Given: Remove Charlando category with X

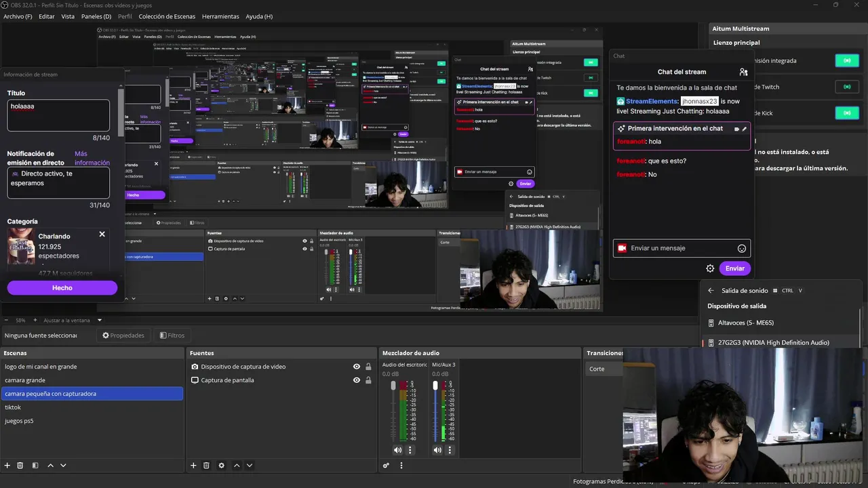Looking at the screenshot, I should (x=102, y=235).
